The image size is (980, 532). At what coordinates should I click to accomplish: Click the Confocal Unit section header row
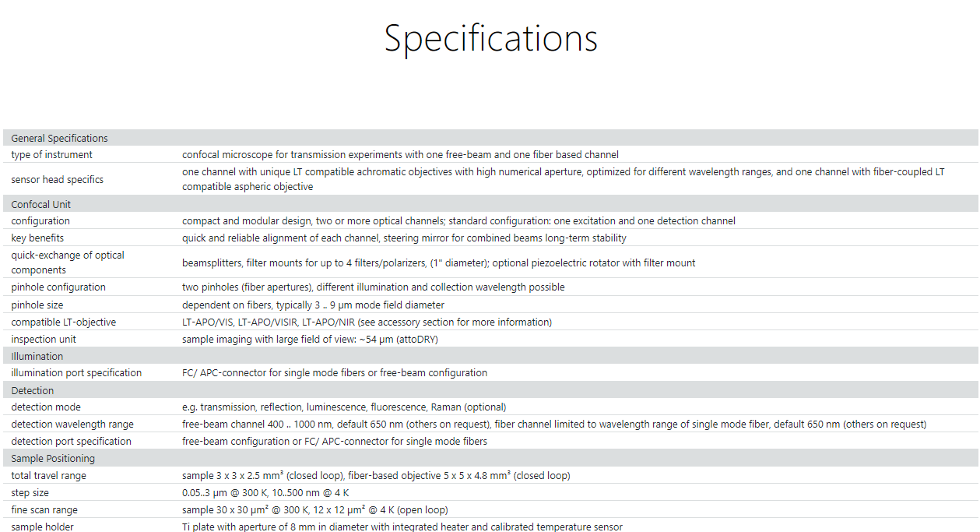pyautogui.click(x=490, y=204)
